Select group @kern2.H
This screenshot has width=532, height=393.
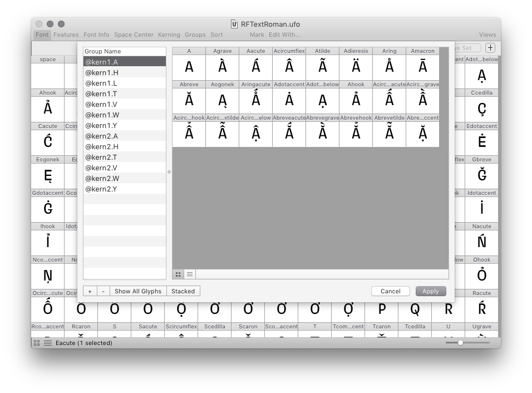pyautogui.click(x=125, y=146)
